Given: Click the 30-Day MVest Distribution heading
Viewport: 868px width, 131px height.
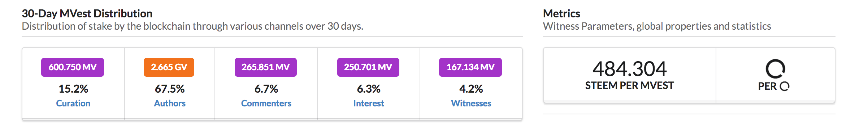Looking at the screenshot, I should coord(87,14).
